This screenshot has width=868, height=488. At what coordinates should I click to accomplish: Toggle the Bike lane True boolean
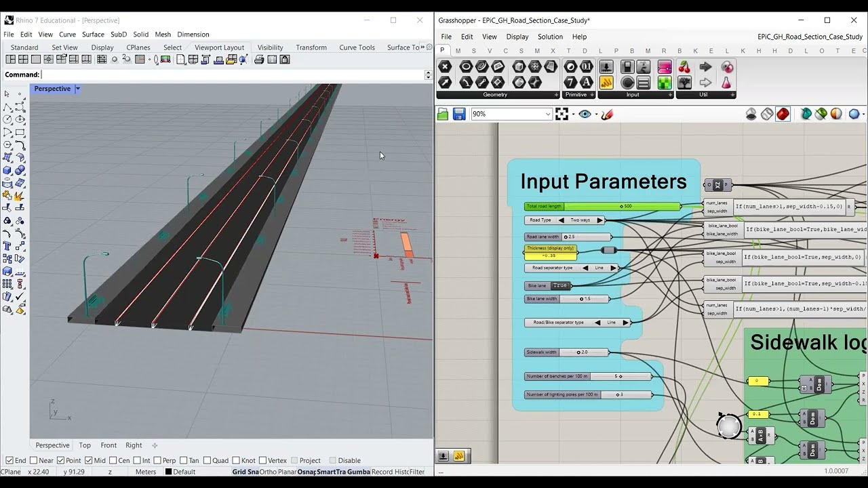click(x=559, y=285)
